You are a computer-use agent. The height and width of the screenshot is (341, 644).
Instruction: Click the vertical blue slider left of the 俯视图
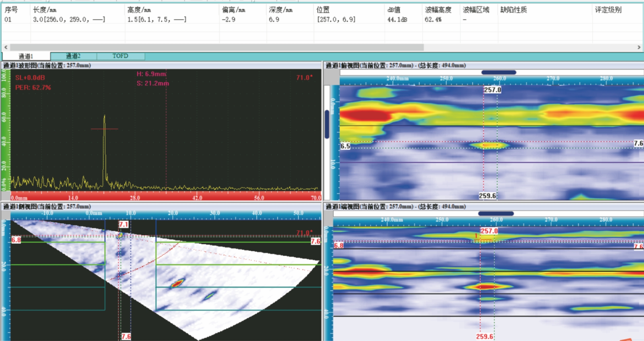click(327, 124)
